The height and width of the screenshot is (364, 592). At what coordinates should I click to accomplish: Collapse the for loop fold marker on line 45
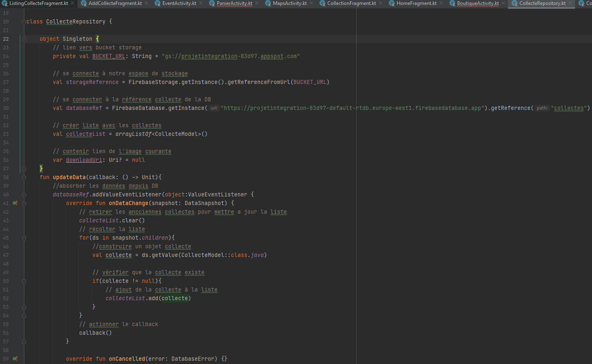click(24, 238)
